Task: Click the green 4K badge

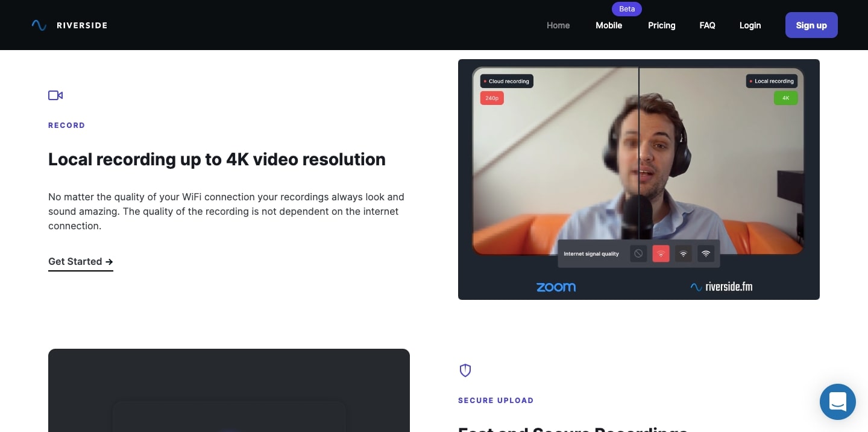Action: pyautogui.click(x=785, y=98)
